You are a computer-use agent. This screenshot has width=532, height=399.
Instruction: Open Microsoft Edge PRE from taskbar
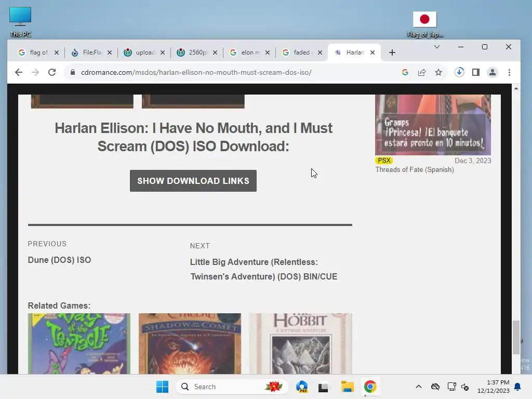click(x=302, y=387)
